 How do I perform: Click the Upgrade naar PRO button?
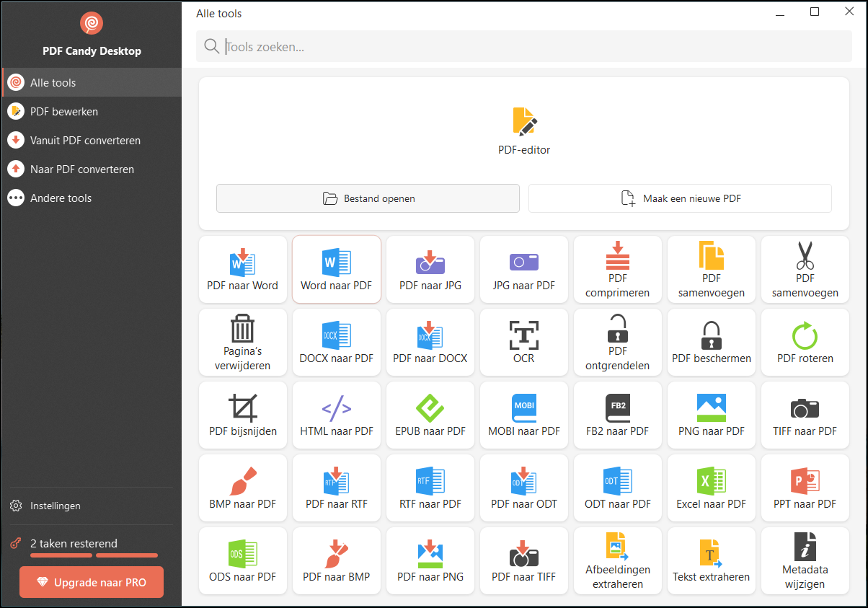[92, 582]
